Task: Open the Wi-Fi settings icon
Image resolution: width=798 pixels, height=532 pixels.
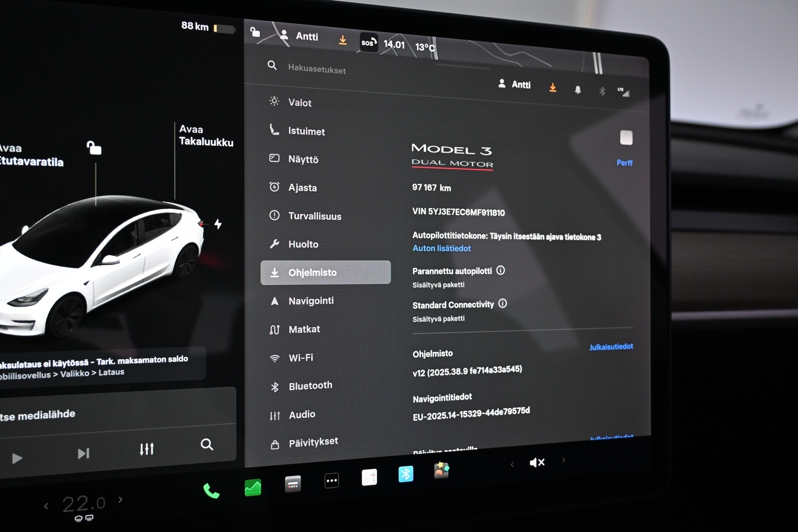Action: 274,357
